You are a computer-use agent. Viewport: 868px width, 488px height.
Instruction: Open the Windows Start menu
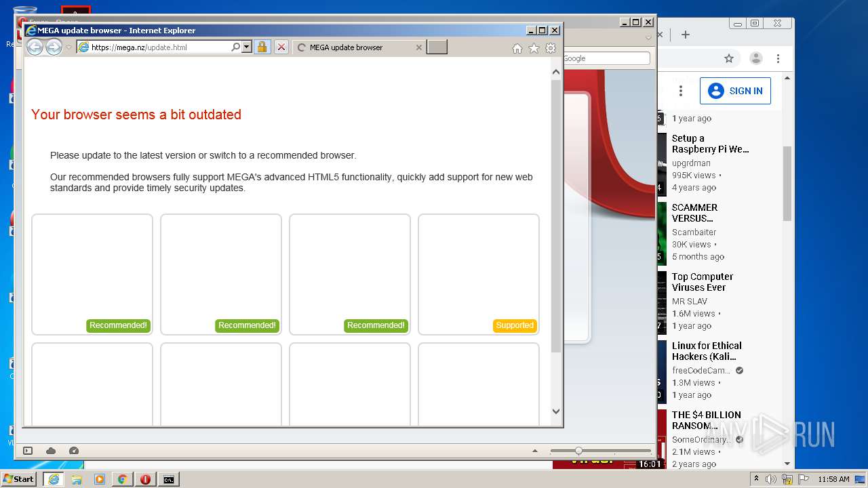point(19,479)
